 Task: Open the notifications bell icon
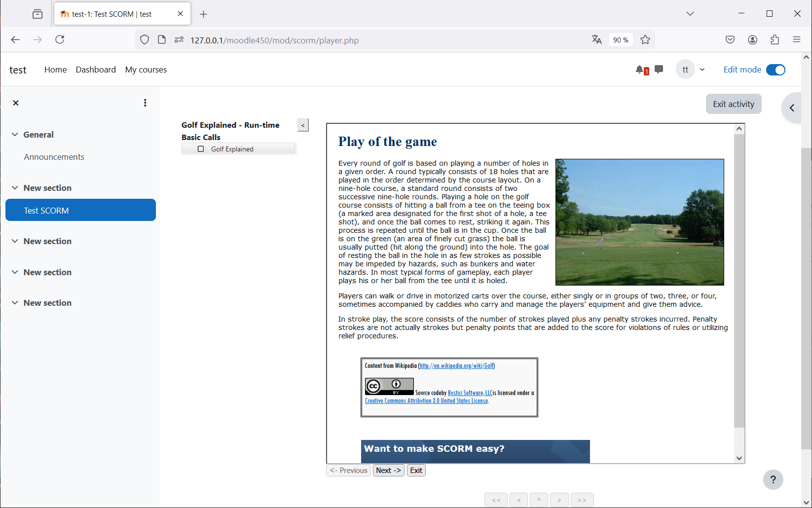point(640,70)
